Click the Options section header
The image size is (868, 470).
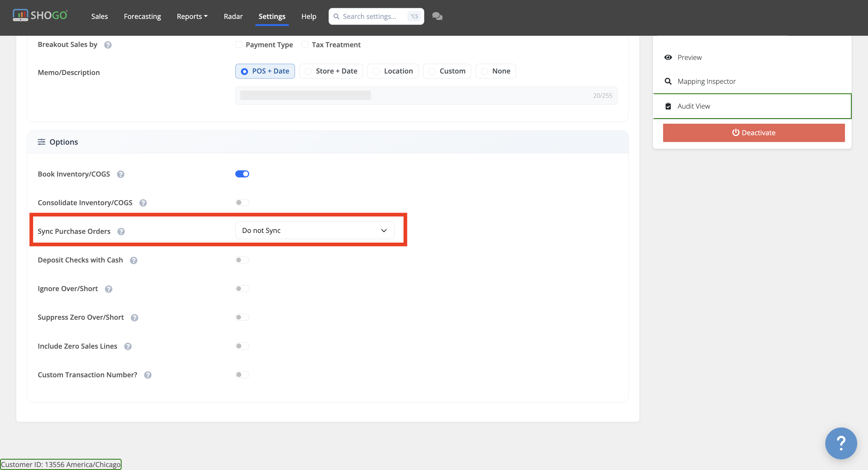pyautogui.click(x=327, y=142)
